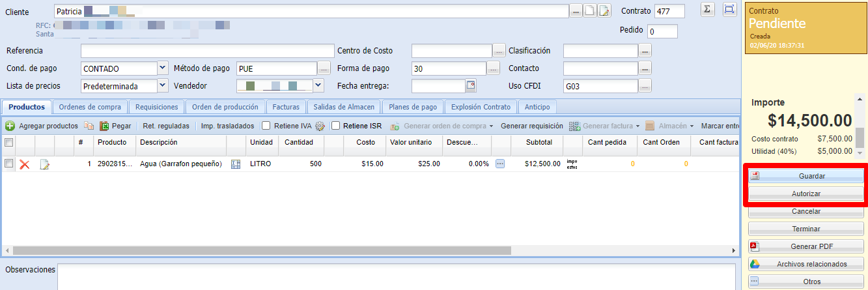Viewport: 868px width, 290px height.
Task: Delete the Agua product row with red X
Action: coord(25,164)
